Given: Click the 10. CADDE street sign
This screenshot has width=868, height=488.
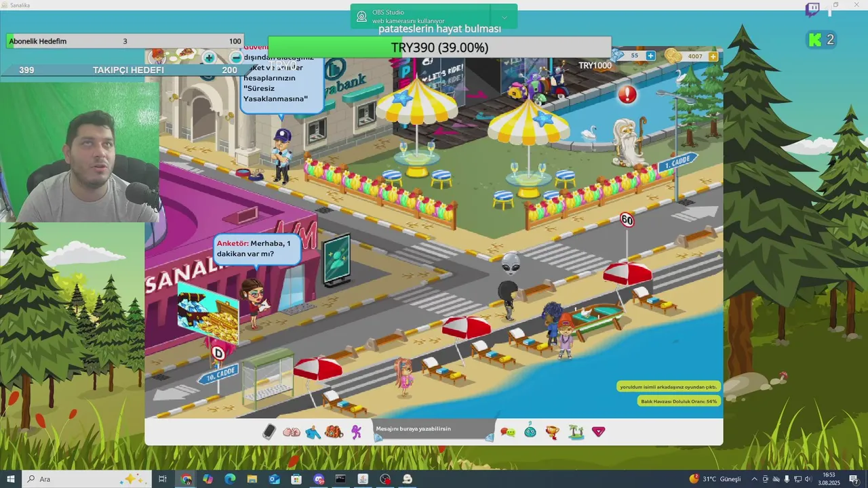Looking at the screenshot, I should pos(218,374).
